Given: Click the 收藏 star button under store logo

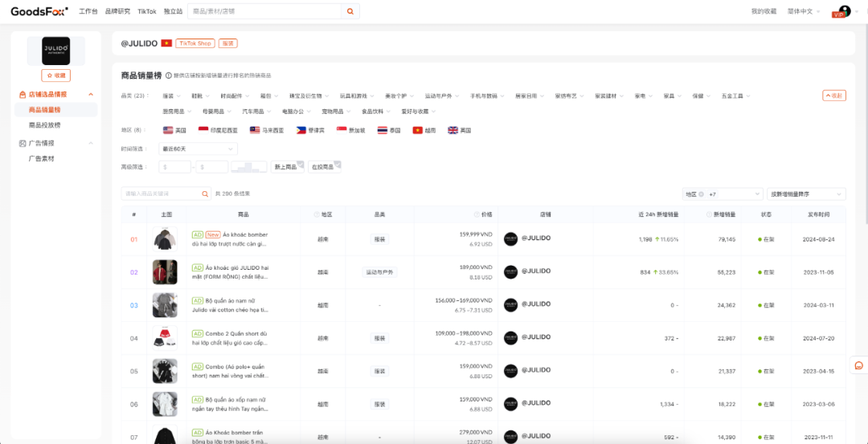Looking at the screenshot, I should [56, 75].
